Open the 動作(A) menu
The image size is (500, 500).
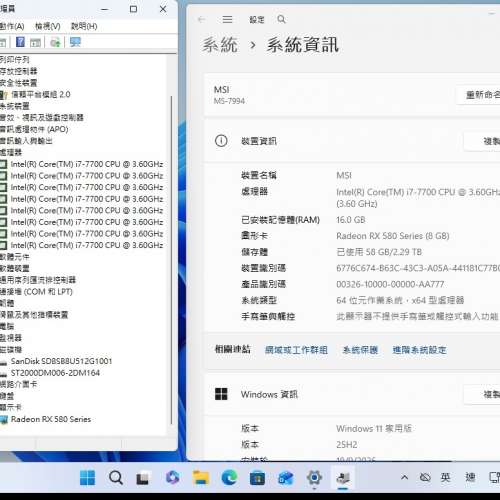12,26
